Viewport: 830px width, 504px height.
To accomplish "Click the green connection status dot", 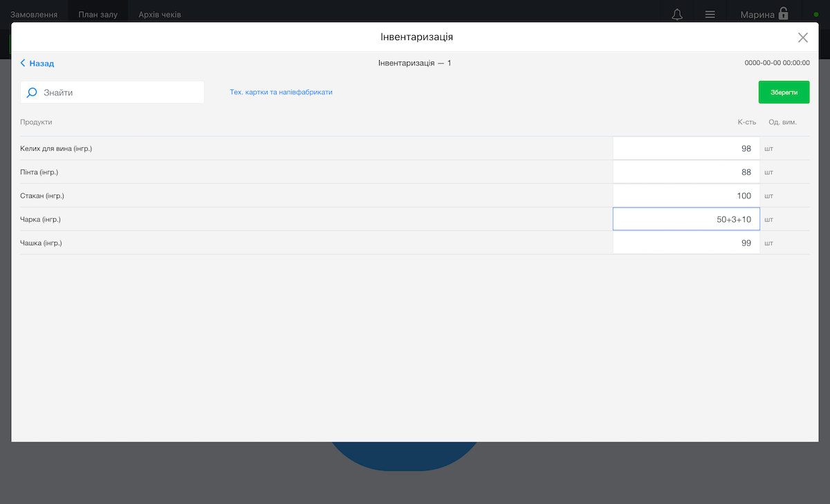I will [x=815, y=15].
